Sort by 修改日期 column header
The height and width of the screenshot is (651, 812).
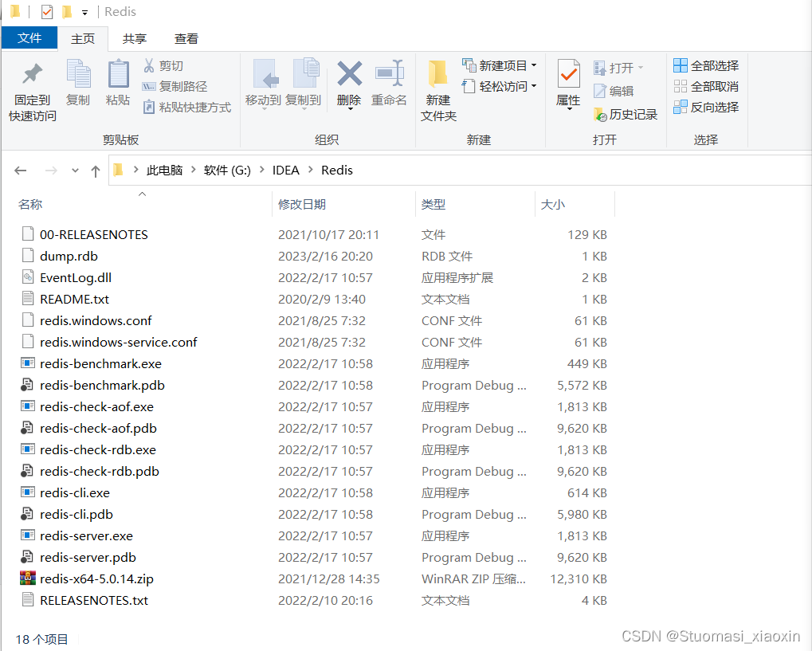302,205
